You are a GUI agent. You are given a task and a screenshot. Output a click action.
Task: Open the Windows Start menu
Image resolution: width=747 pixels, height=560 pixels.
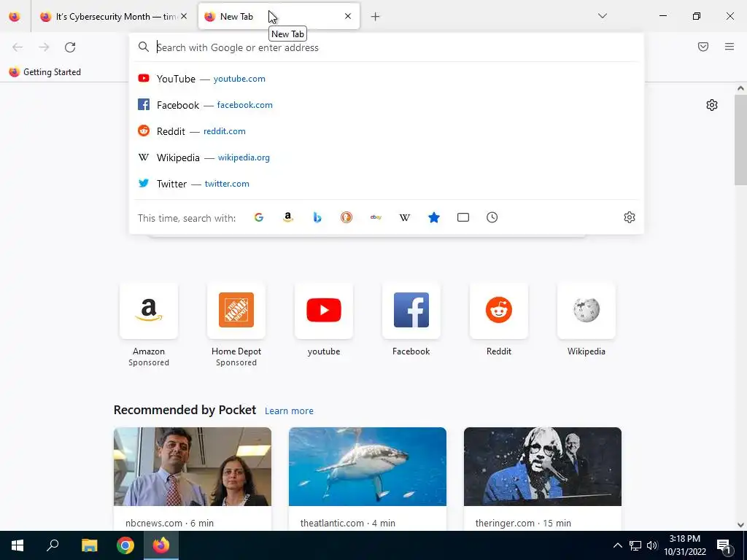[18, 545]
